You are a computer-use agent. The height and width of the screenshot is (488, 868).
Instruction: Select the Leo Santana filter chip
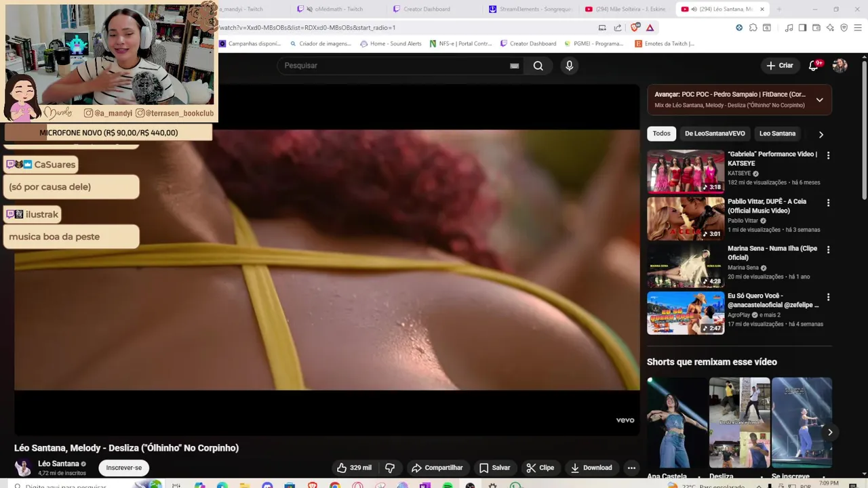click(x=777, y=134)
